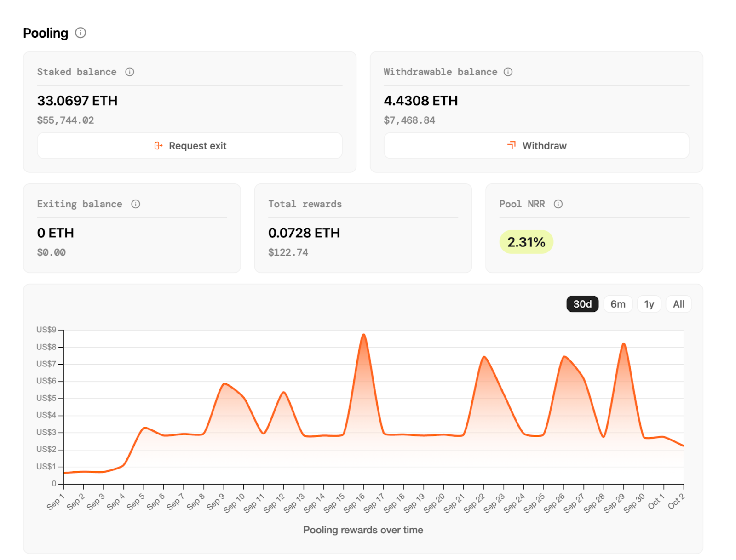Open the Staked balance info tooltip icon
Image resolution: width=736 pixels, height=560 pixels.
(130, 72)
